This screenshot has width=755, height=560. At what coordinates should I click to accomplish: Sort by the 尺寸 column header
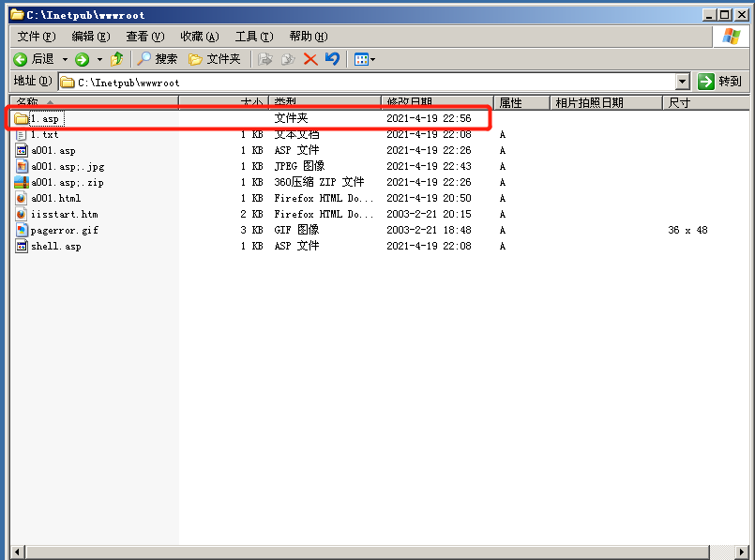coord(706,102)
